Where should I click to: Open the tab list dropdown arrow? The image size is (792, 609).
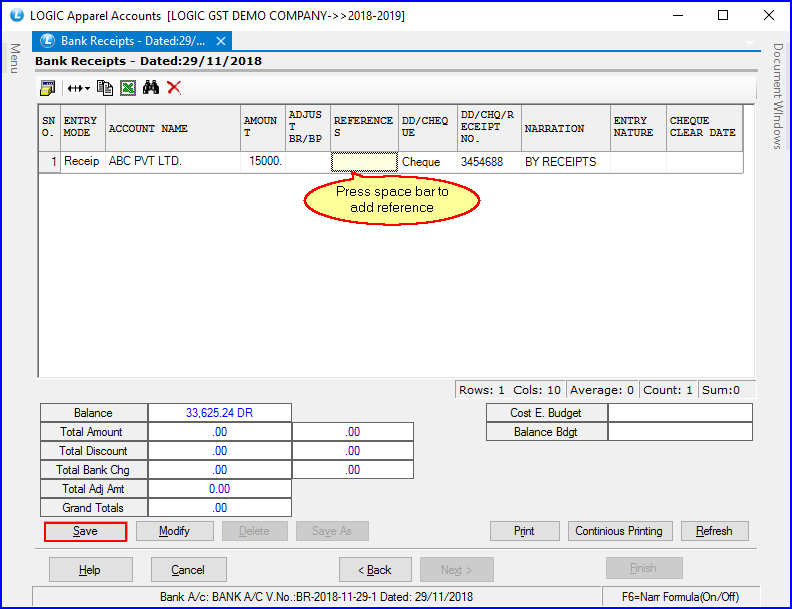tap(750, 43)
